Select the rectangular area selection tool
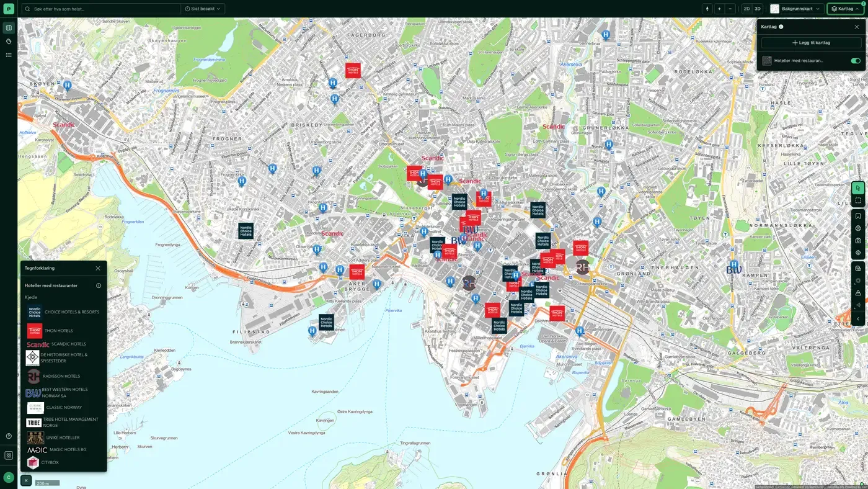 [x=858, y=200]
